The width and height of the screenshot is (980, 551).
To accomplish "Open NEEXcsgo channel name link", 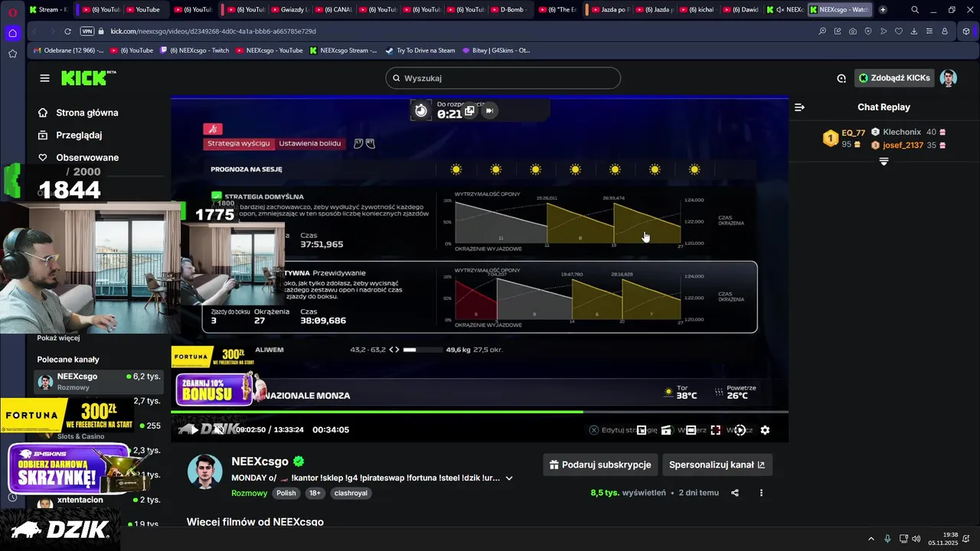I will (x=260, y=461).
